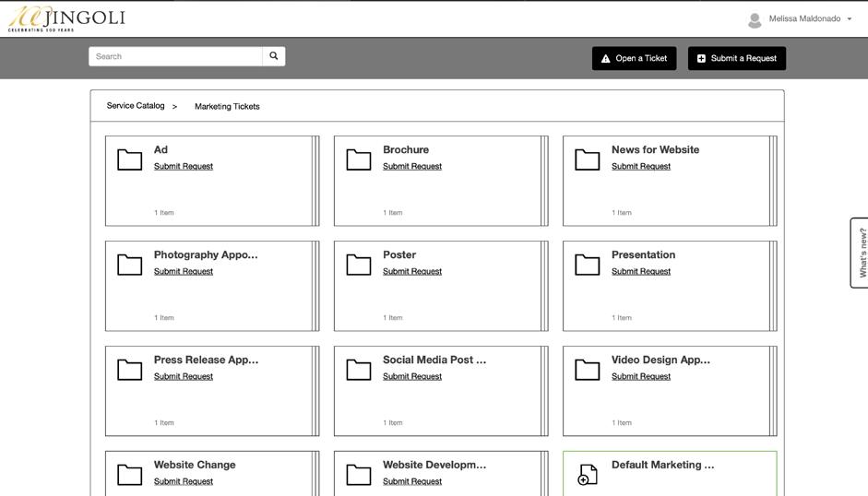Click Submit Request under Video Design App...
This screenshot has height=496, width=868.
(641, 376)
